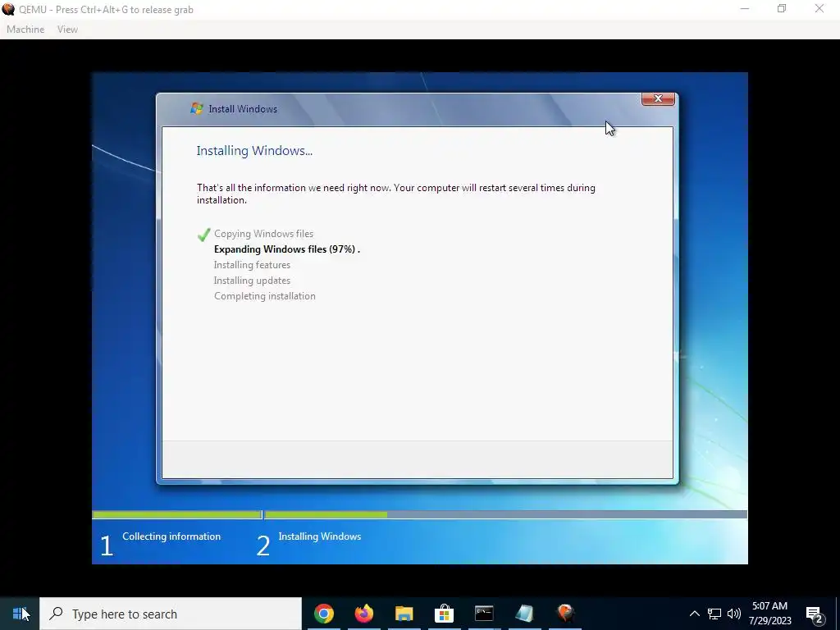This screenshot has width=840, height=630.
Task: Click the 'Installing features' step text
Action: click(x=252, y=265)
